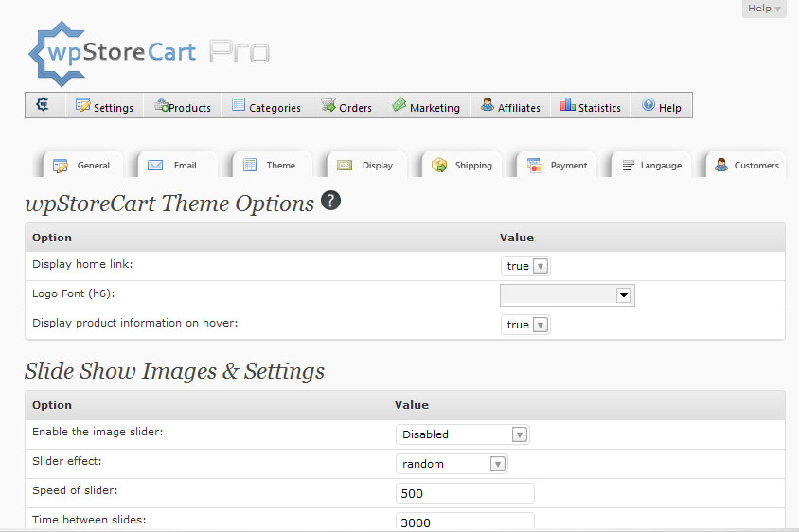Click the 'Enable the image slider:' label
Image resolution: width=799 pixels, height=532 pixels.
tap(98, 432)
